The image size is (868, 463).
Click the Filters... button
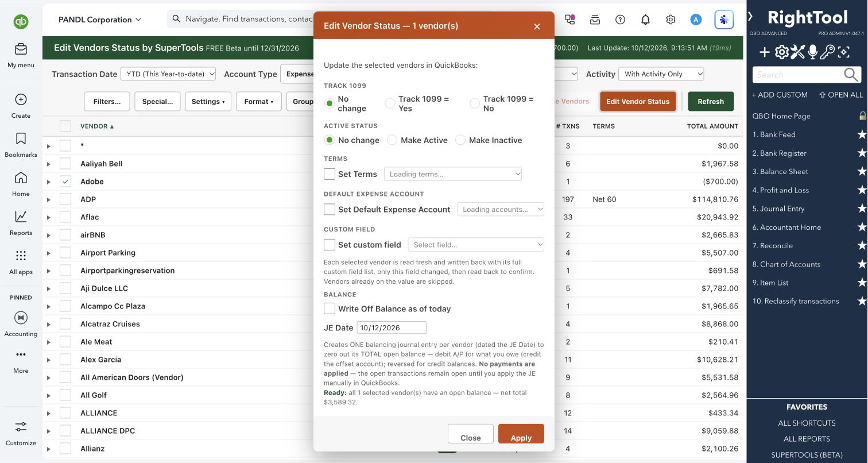tap(107, 101)
